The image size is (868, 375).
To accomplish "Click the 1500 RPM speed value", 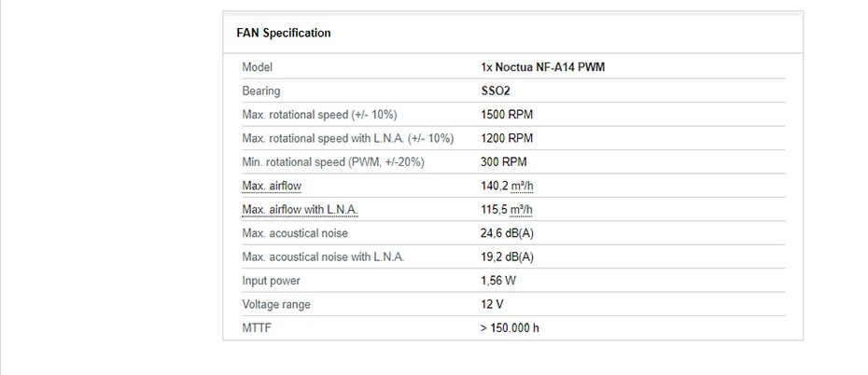I will (x=507, y=115).
